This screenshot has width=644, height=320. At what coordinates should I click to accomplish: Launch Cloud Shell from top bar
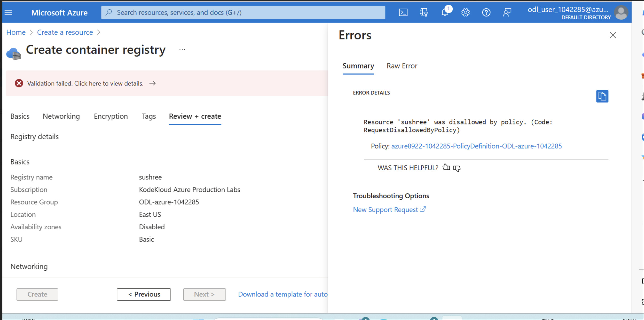pyautogui.click(x=403, y=12)
